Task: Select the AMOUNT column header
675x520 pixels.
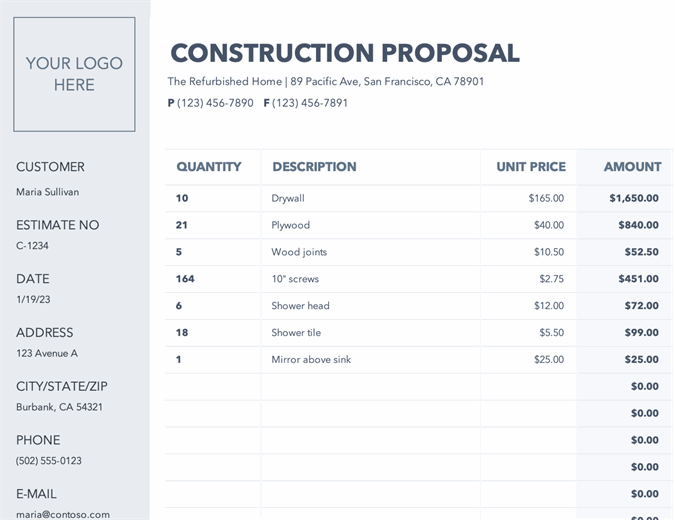Action: 632,167
